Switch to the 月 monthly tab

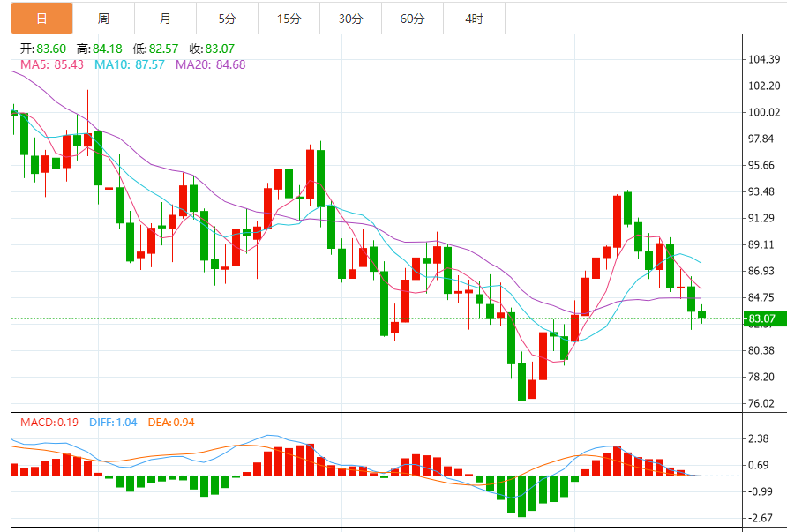coord(165,18)
